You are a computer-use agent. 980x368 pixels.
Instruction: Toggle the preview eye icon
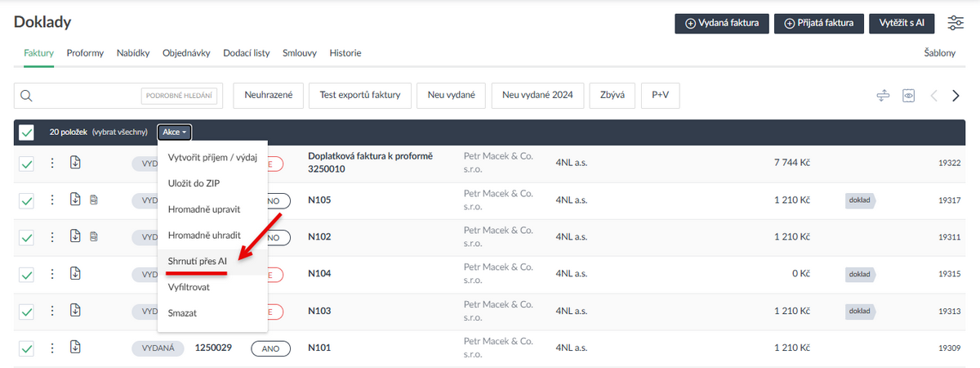pyautogui.click(x=908, y=96)
